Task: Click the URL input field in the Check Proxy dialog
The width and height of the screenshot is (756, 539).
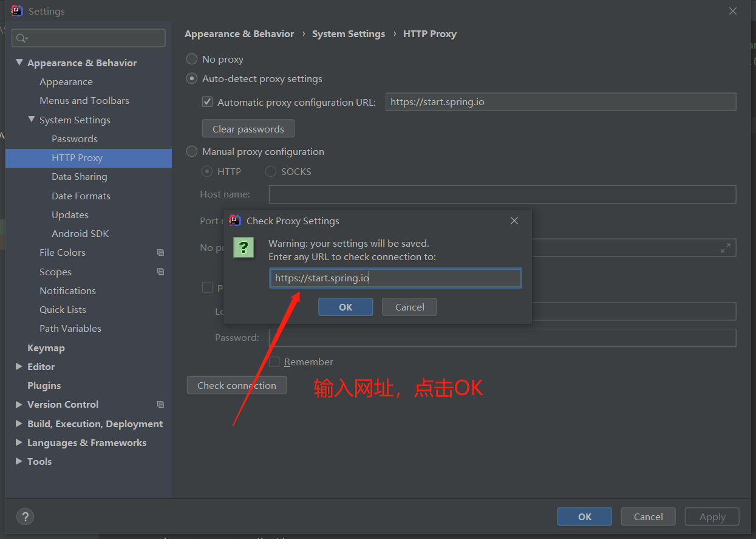Action: click(395, 278)
